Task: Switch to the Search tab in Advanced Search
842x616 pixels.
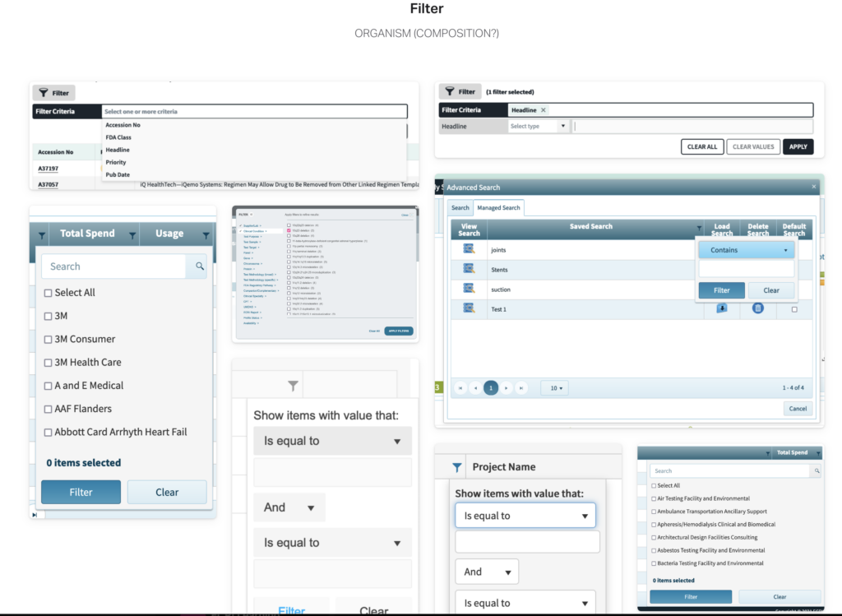Action: [460, 208]
